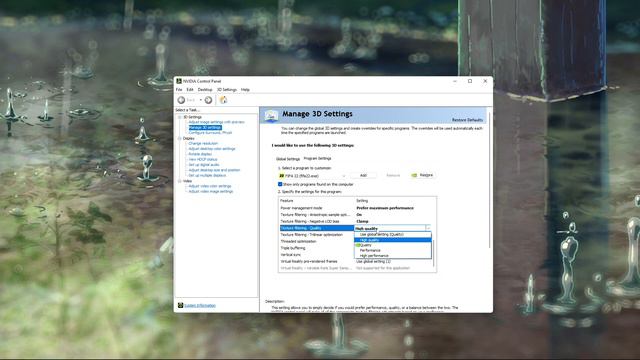The image size is (640, 360).
Task: Select Virtual Reality pre-rendered frames row
Action: point(356,261)
